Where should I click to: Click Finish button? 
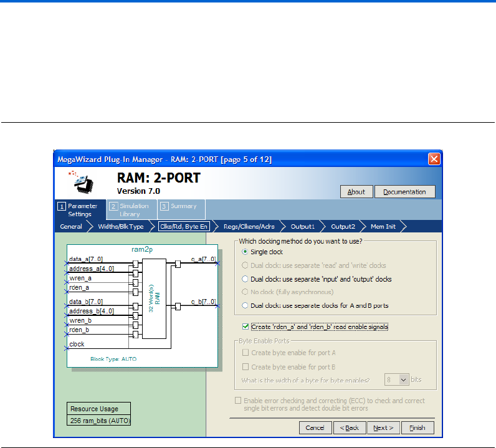click(417, 428)
